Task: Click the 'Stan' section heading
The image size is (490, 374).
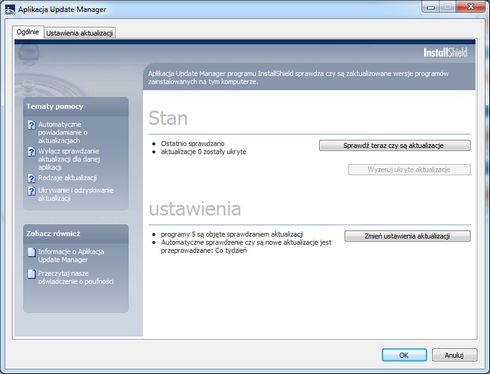Action: pos(168,118)
